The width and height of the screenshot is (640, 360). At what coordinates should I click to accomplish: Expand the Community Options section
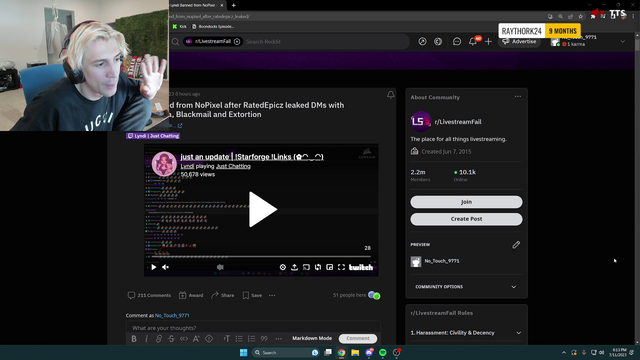pos(466,287)
